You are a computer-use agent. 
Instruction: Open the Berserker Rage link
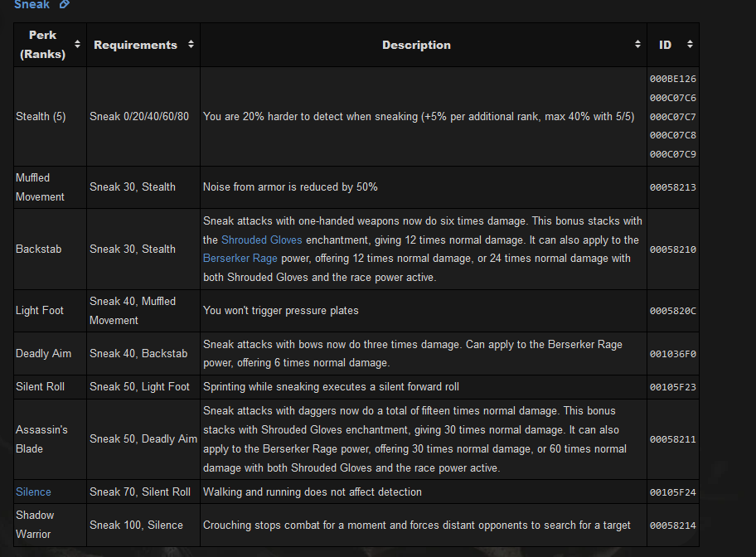240,259
